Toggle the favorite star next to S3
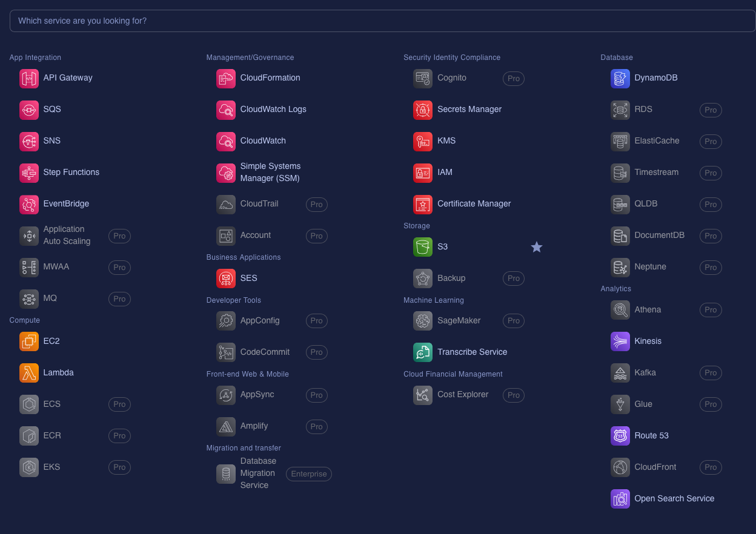 [536, 247]
